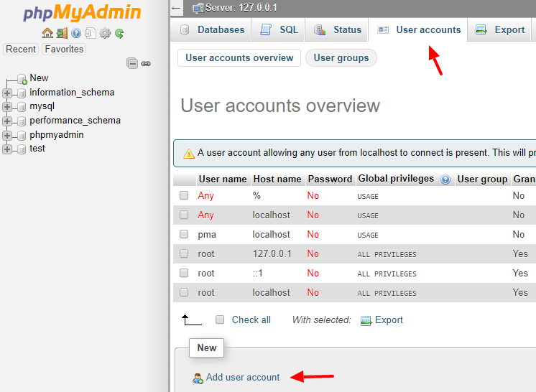Viewport: 536px width, 392px height.
Task: Open phpmyadmin database in tree
Action: 57,135
